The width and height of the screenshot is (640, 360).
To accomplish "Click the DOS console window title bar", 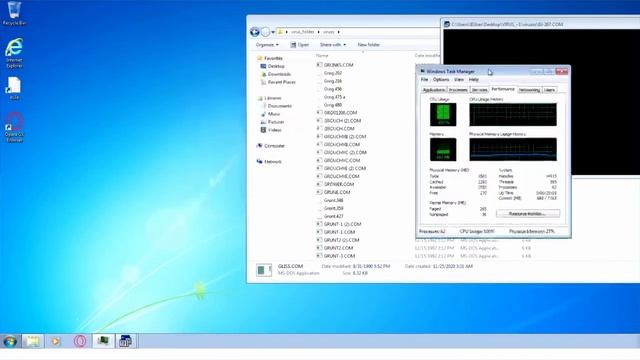I will pyautogui.click(x=541, y=24).
